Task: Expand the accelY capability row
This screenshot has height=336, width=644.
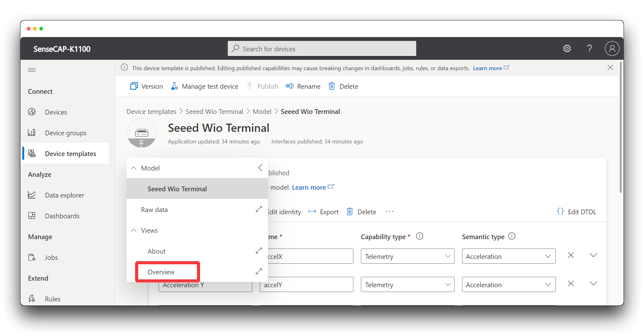Action: point(593,283)
